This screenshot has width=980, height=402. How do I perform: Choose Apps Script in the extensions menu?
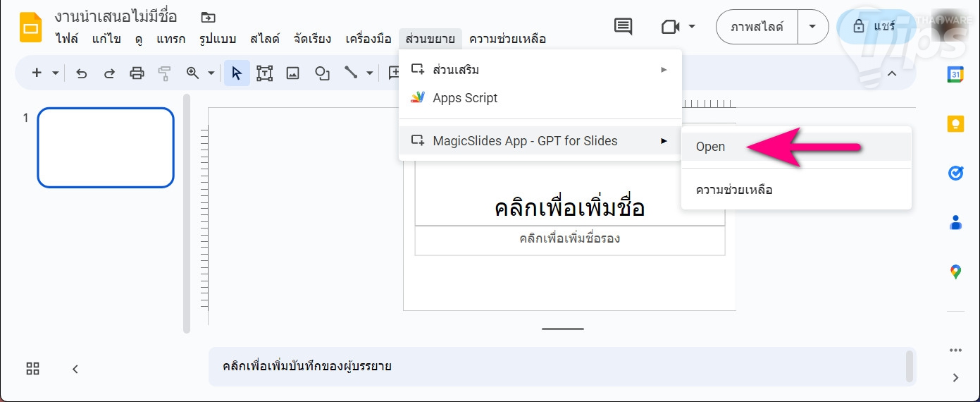tap(540, 98)
